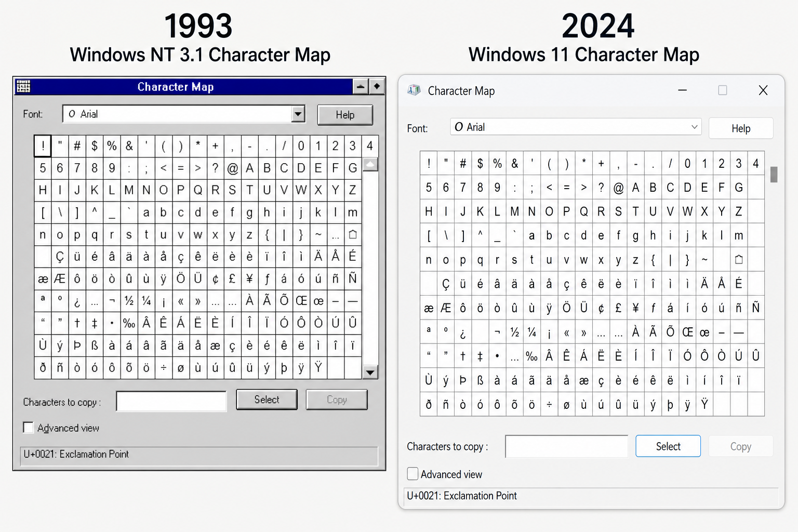
Task: Open system menu icon in NT 3.1 window
Action: [23, 87]
